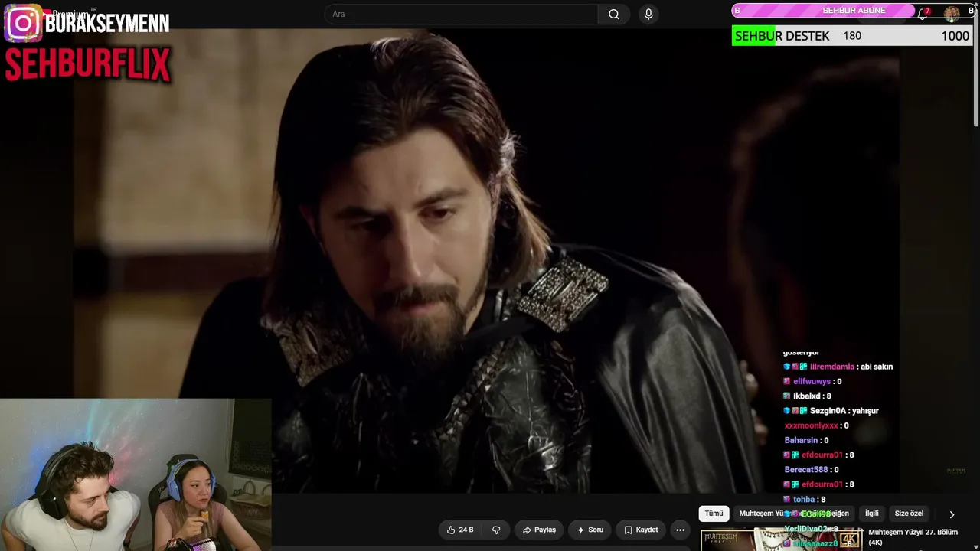Click chat username elifwuwys
The image size is (980, 551).
pyautogui.click(x=812, y=381)
